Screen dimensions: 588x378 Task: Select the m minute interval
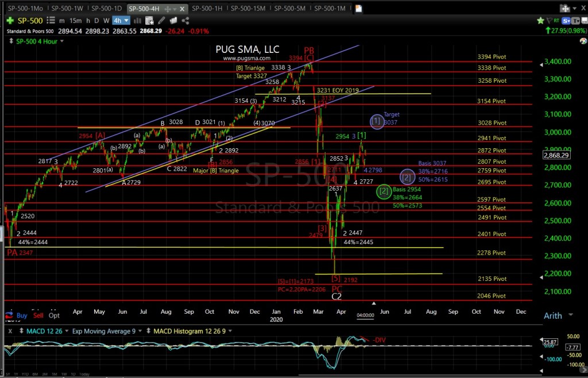click(62, 21)
